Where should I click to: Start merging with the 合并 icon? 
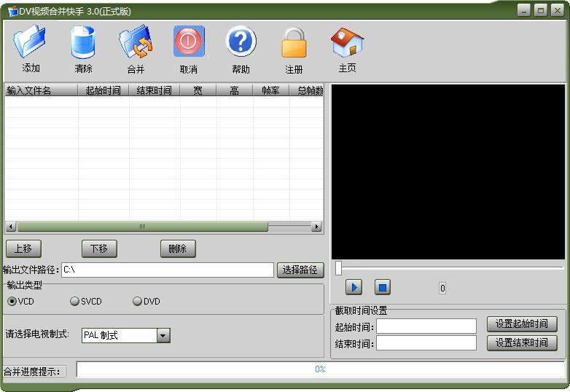point(136,42)
